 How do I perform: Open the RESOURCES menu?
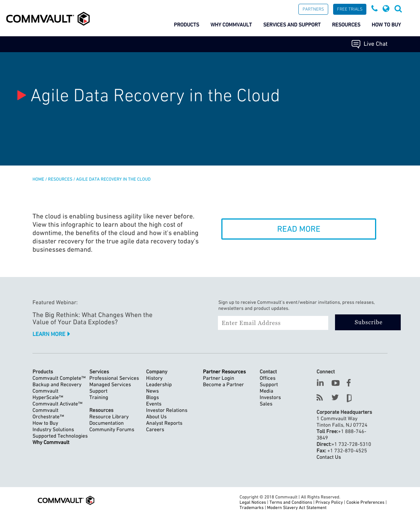coord(346,25)
